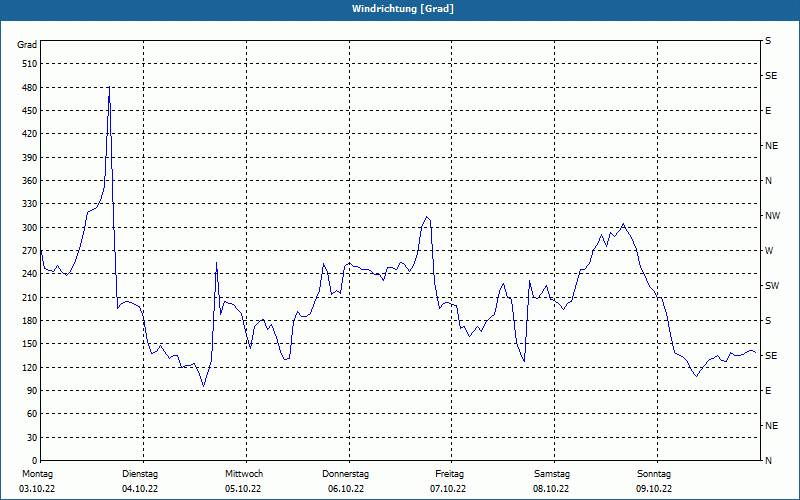Select the date 07.10.22

tap(448, 489)
